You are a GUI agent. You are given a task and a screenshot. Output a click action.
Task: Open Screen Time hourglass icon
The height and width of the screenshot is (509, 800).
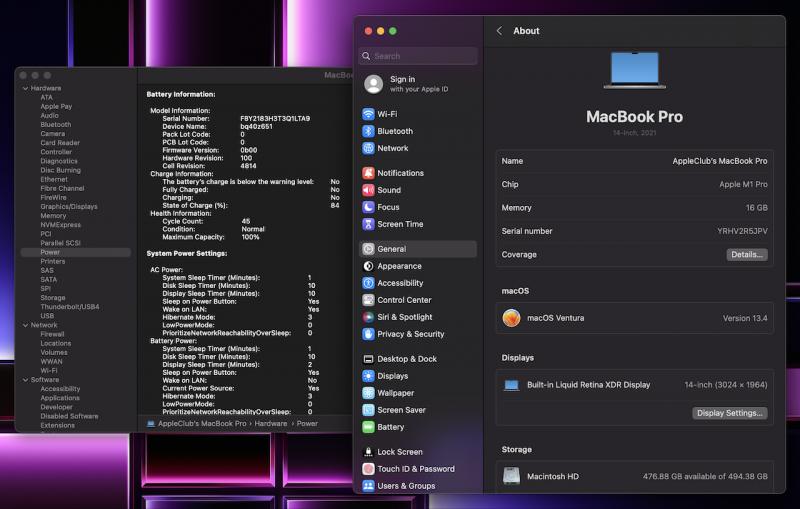pyautogui.click(x=368, y=224)
